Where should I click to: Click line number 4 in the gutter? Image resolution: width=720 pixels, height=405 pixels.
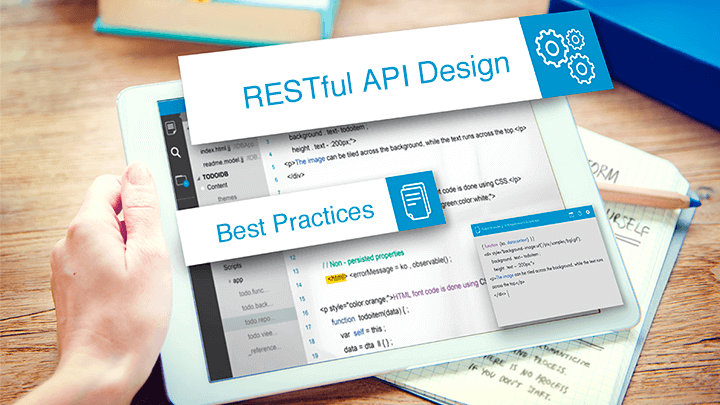(x=270, y=155)
